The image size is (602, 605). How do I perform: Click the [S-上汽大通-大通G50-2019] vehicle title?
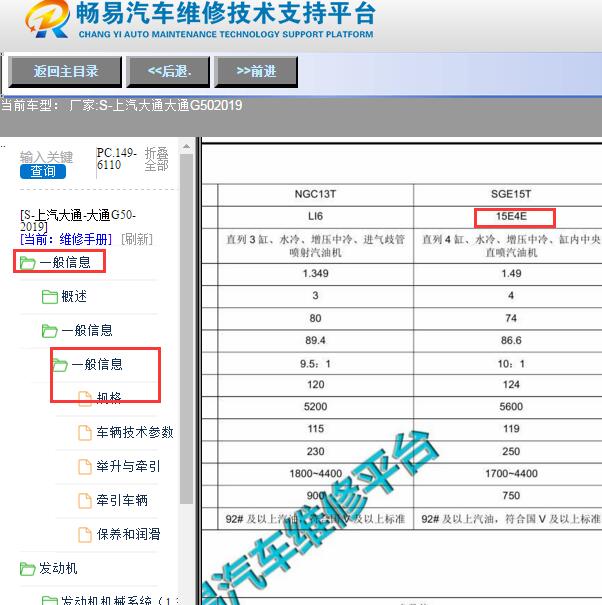[78, 220]
